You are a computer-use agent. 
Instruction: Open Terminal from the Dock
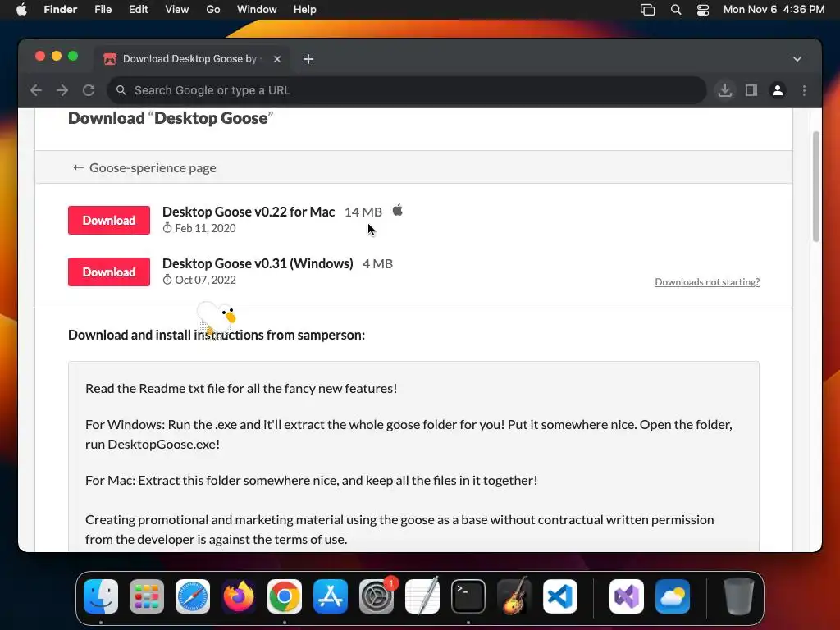468,596
